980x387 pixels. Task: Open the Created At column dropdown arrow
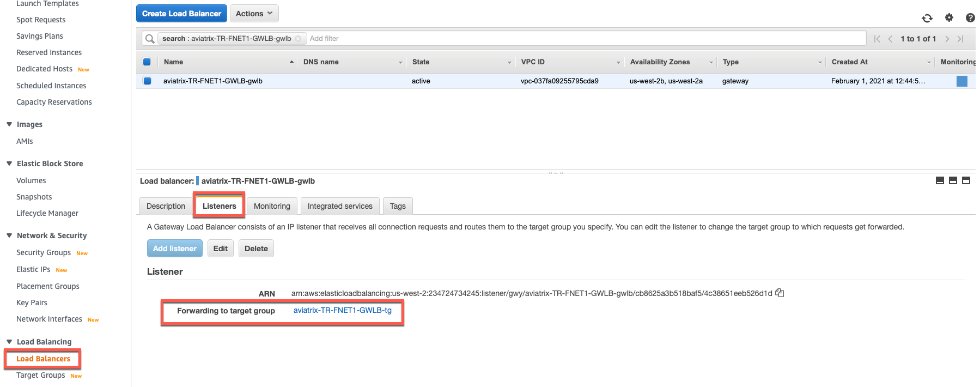pyautogui.click(x=929, y=62)
